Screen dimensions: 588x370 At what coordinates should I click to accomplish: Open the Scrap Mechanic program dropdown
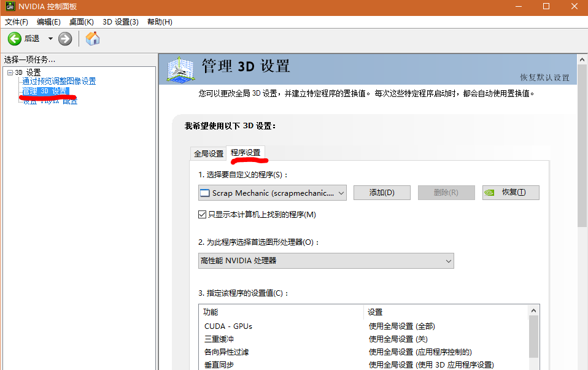pyautogui.click(x=273, y=193)
